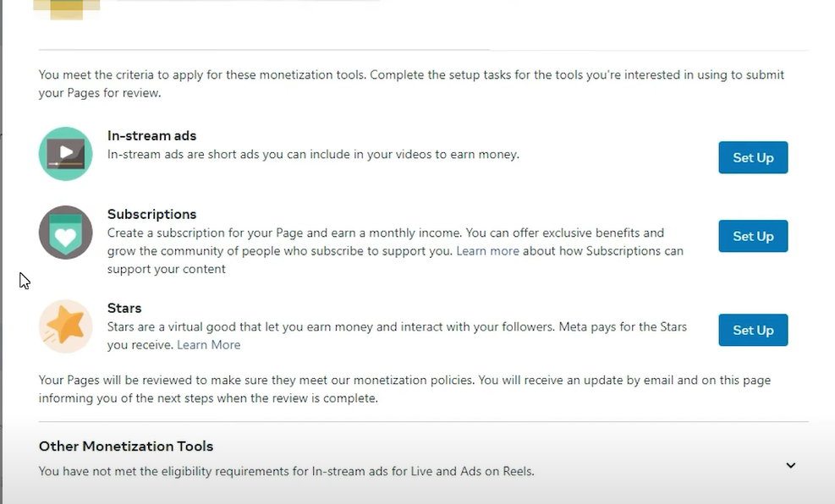This screenshot has width=835, height=504.
Task: Select the Stars title
Action: coord(124,308)
